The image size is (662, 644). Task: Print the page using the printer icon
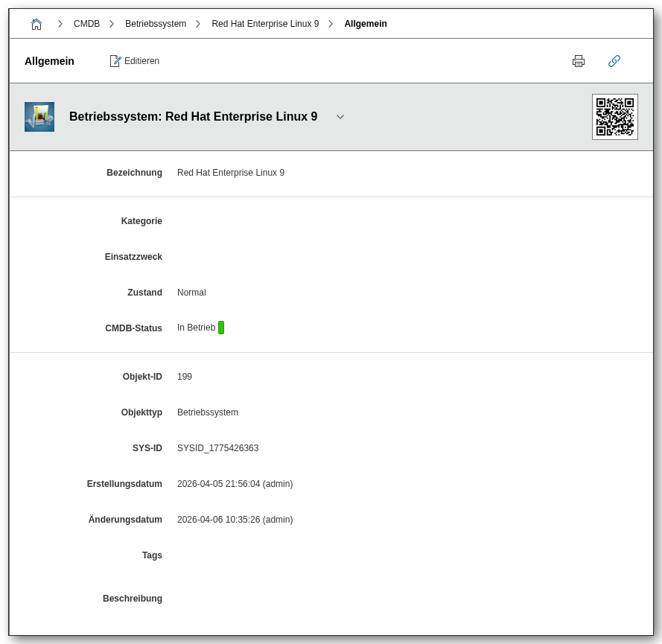[579, 61]
